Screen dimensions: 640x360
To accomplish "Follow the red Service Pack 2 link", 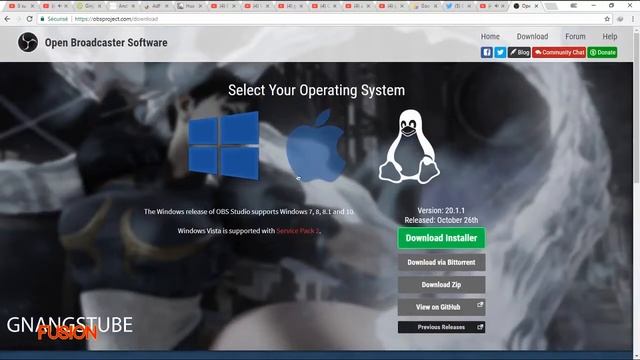I will 298,231.
